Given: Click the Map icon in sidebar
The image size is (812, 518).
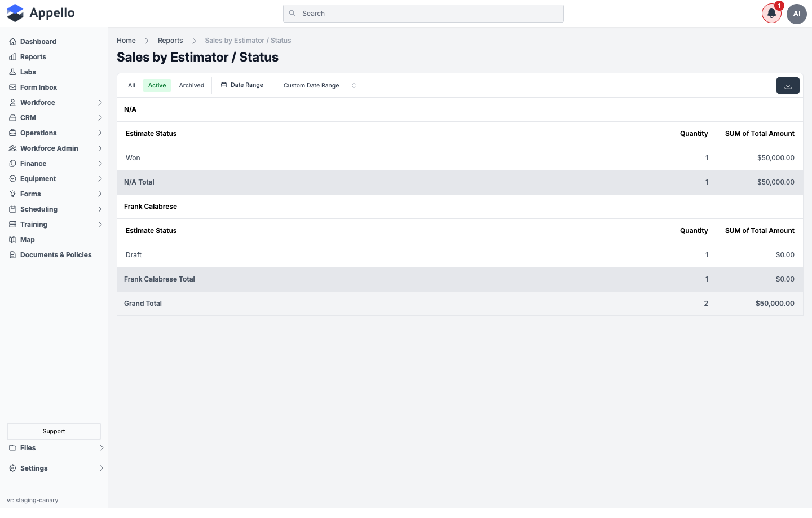Looking at the screenshot, I should point(12,240).
